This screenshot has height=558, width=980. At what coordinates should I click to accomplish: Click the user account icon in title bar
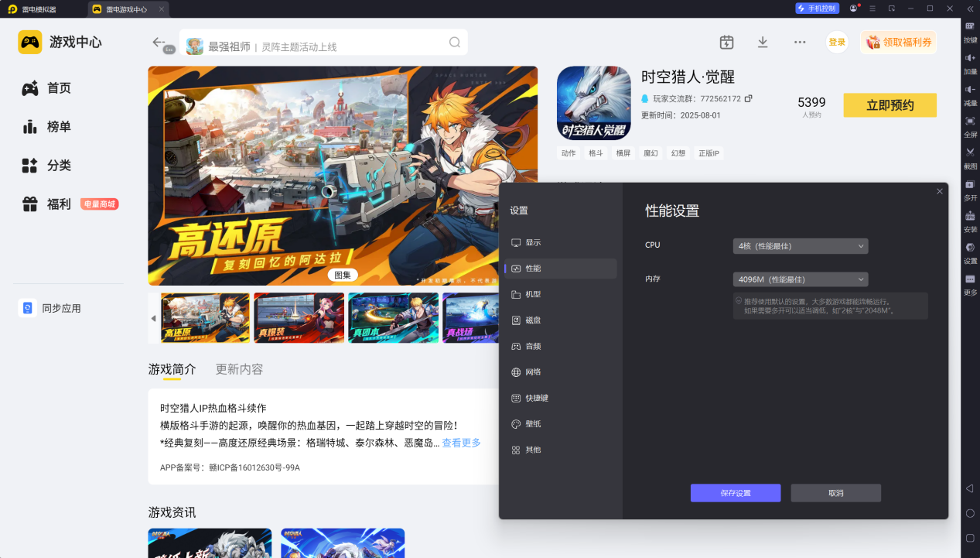[x=853, y=9]
